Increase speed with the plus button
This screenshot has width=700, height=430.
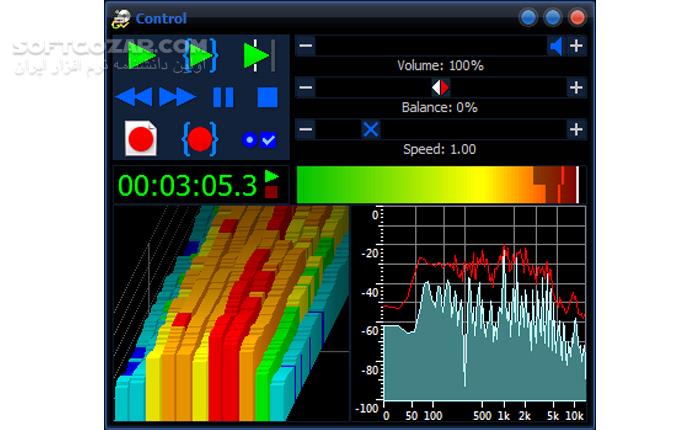pyautogui.click(x=576, y=129)
